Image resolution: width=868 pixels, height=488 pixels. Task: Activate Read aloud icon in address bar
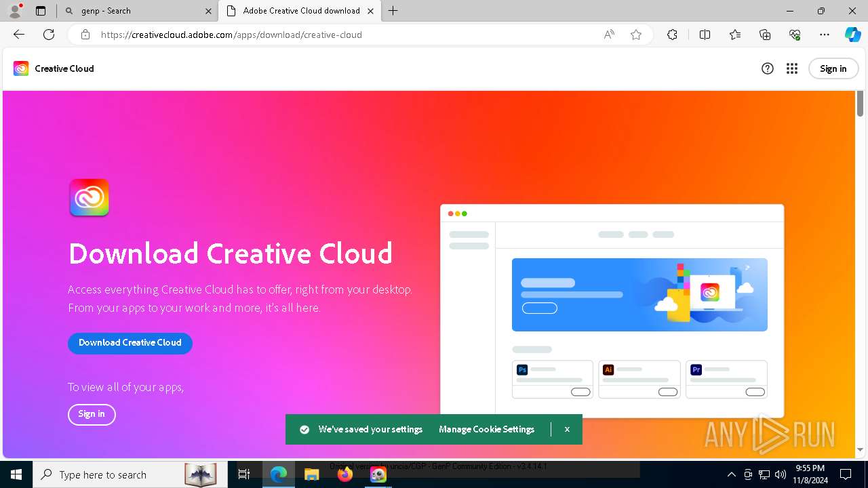click(x=609, y=35)
